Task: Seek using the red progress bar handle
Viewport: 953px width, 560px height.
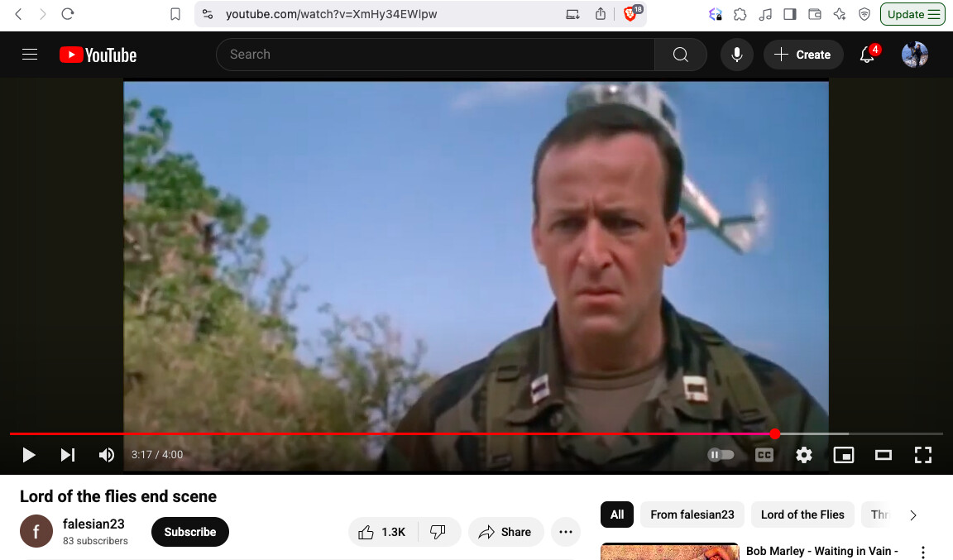Action: point(775,433)
